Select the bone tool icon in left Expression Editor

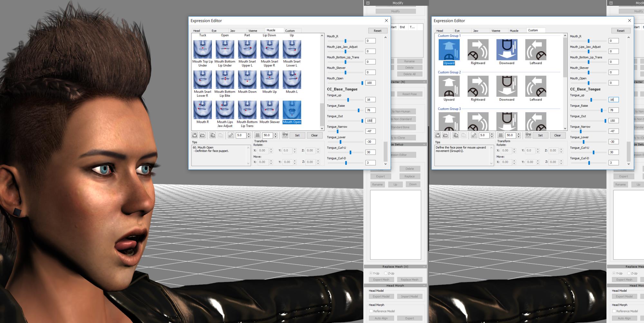coord(231,135)
